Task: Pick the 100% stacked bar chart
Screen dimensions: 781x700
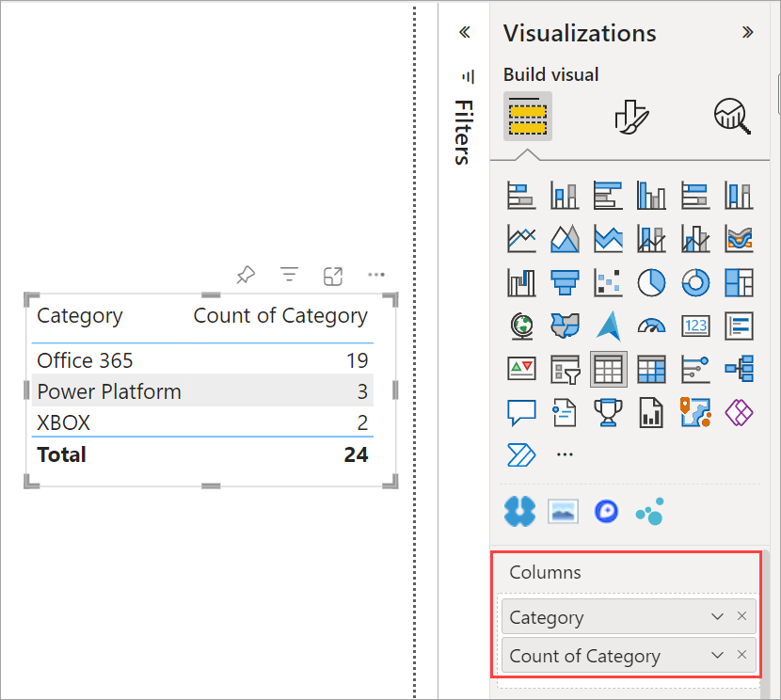Action: pos(695,195)
